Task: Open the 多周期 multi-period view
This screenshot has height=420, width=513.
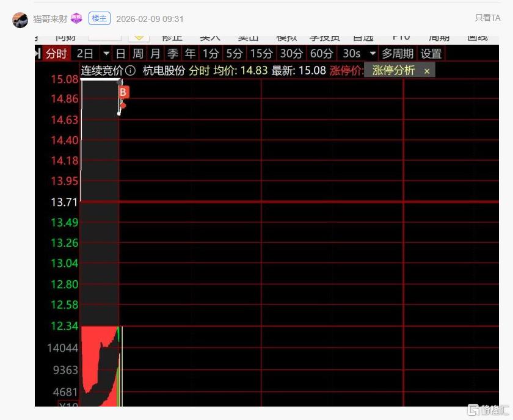Action: click(398, 54)
